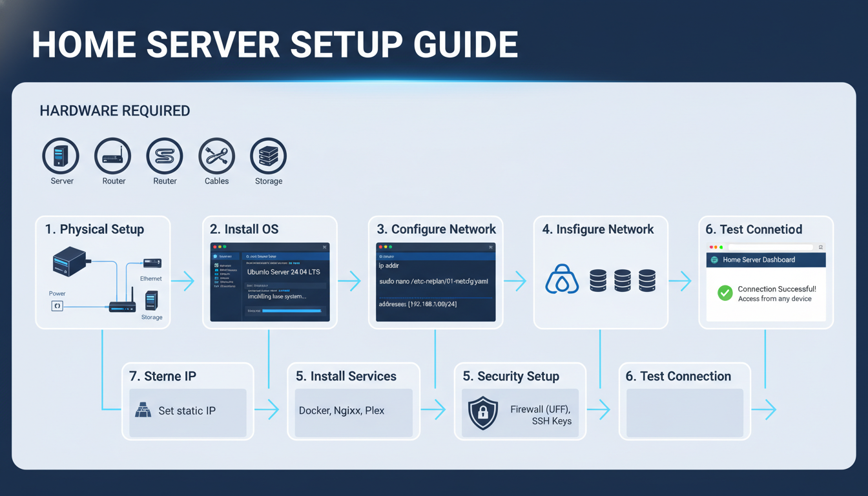Select the Home Server Dashboard title bar

766,260
